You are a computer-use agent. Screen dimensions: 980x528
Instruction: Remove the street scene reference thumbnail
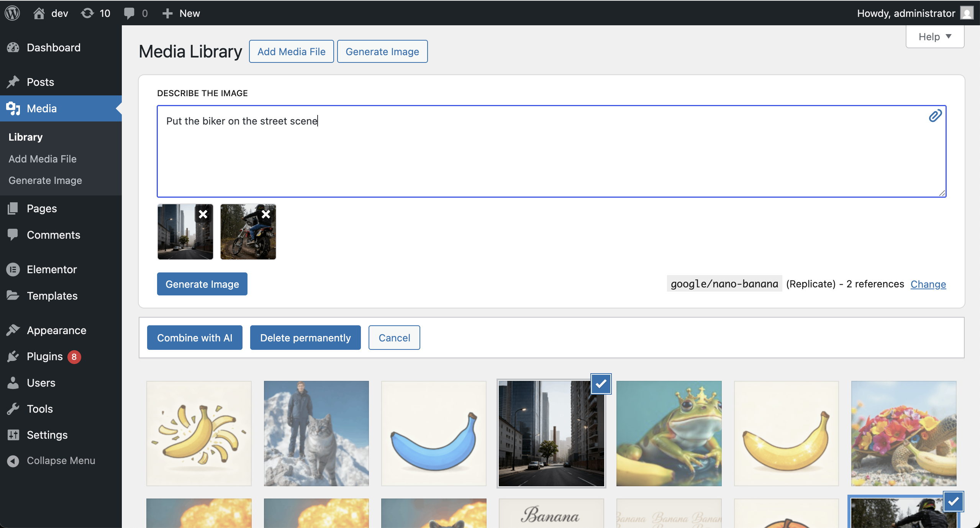click(203, 214)
